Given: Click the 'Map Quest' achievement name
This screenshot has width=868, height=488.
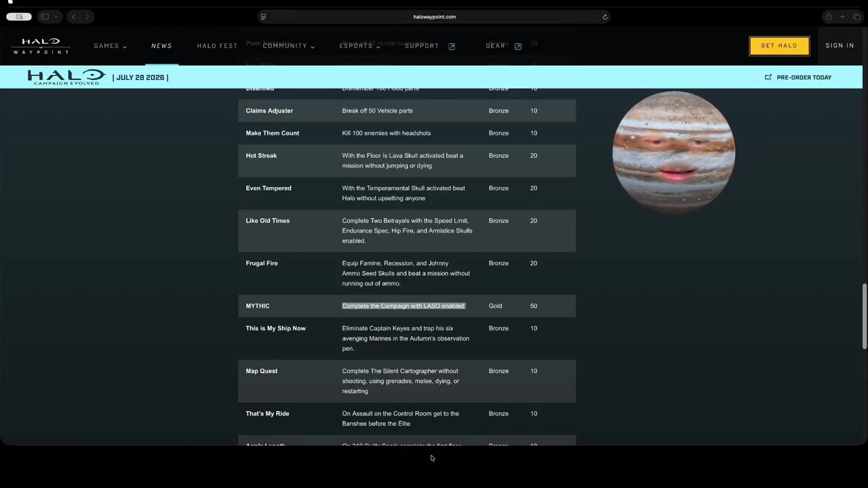Looking at the screenshot, I should [x=262, y=371].
